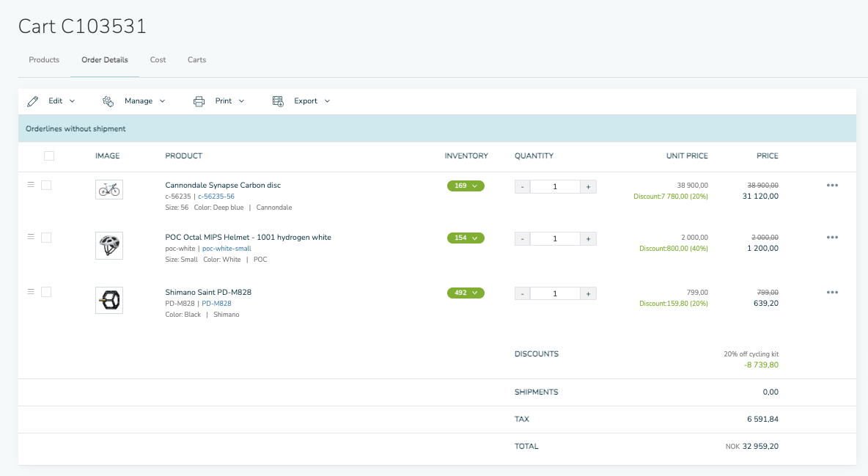Switch to the Products tab
Screen dimensions: 868x476
44,60
